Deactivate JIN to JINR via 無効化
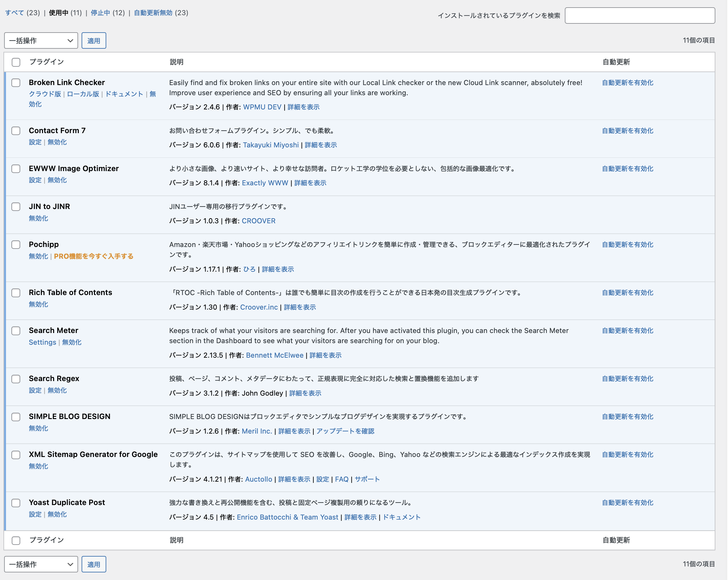728x580 pixels. 39,218
